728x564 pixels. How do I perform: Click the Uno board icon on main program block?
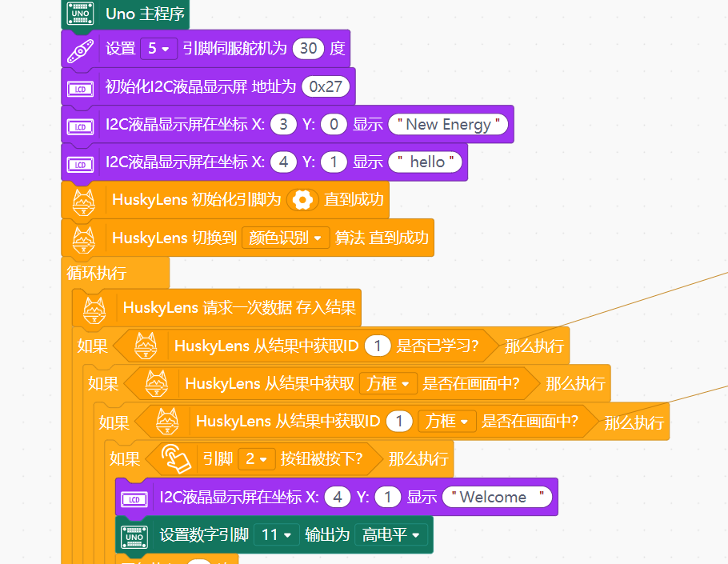80,14
